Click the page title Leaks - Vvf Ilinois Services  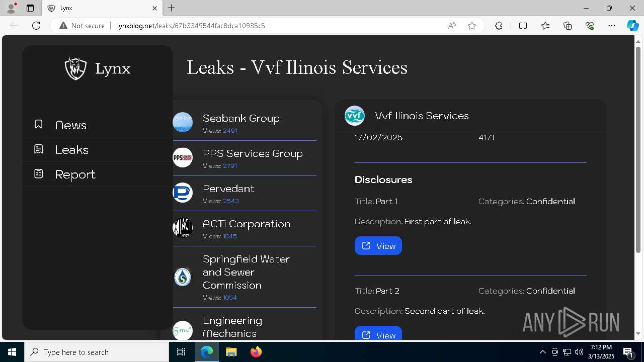click(x=297, y=67)
